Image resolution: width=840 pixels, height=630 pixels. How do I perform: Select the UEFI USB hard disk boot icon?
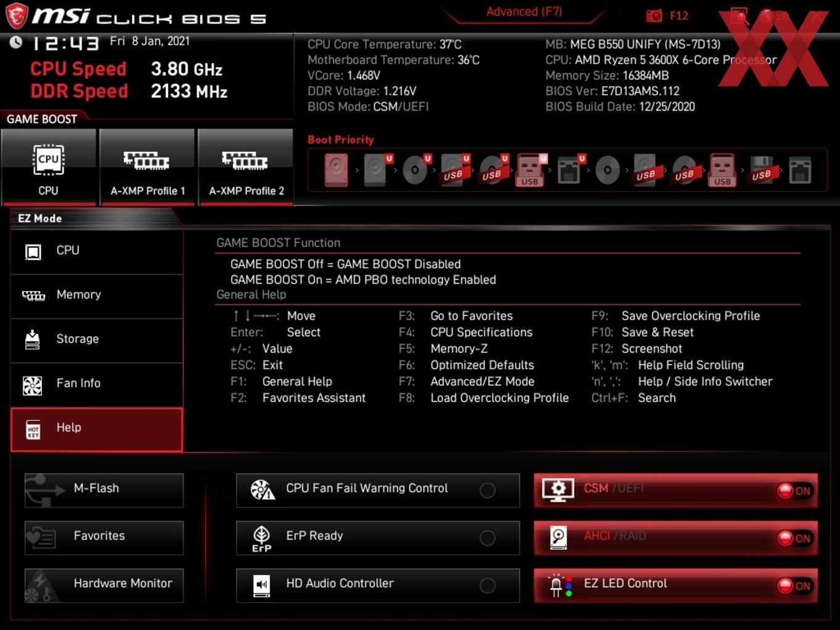(x=454, y=170)
